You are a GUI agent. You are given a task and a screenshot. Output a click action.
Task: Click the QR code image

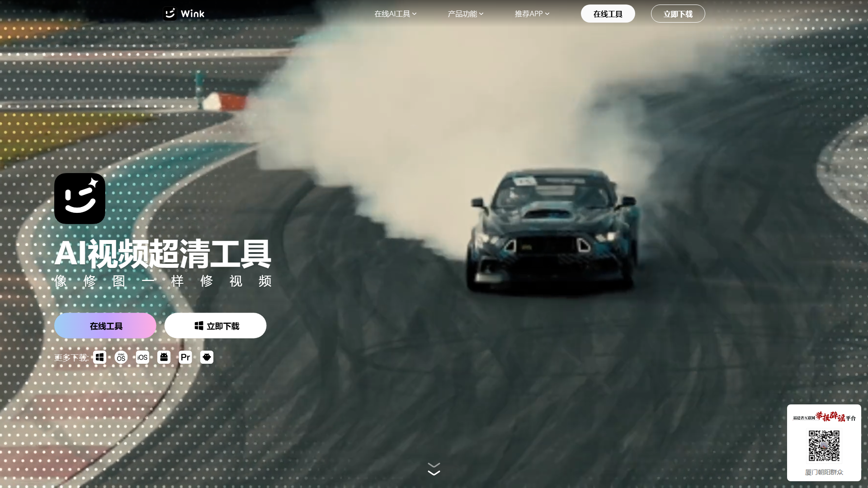(x=824, y=446)
